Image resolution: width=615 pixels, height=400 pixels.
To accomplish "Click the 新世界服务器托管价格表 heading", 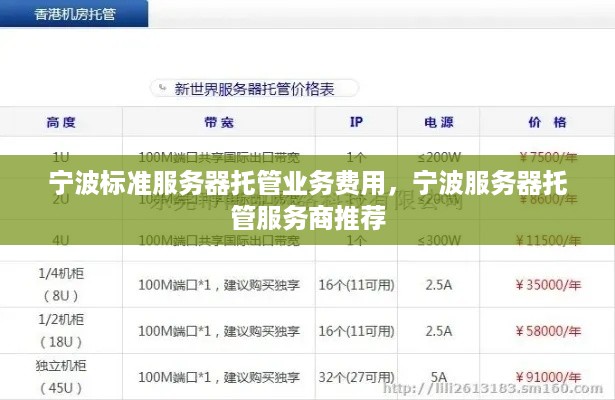I will click(254, 89).
